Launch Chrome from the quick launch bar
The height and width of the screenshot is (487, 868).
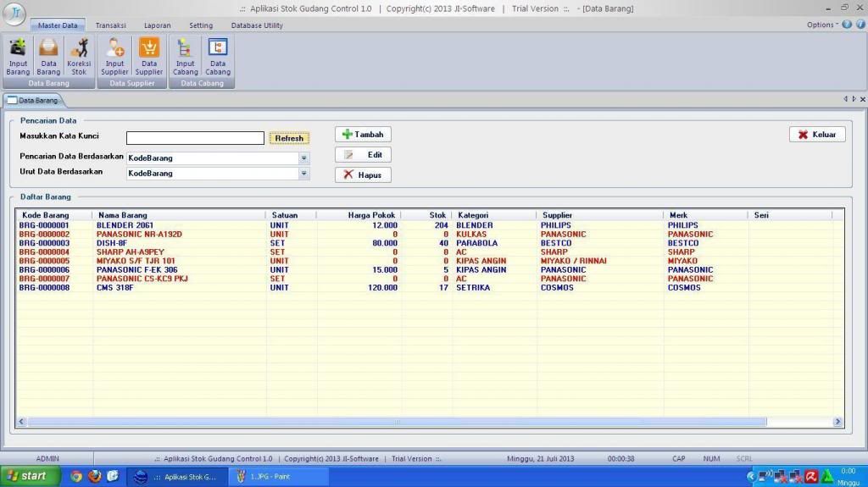[76, 477]
